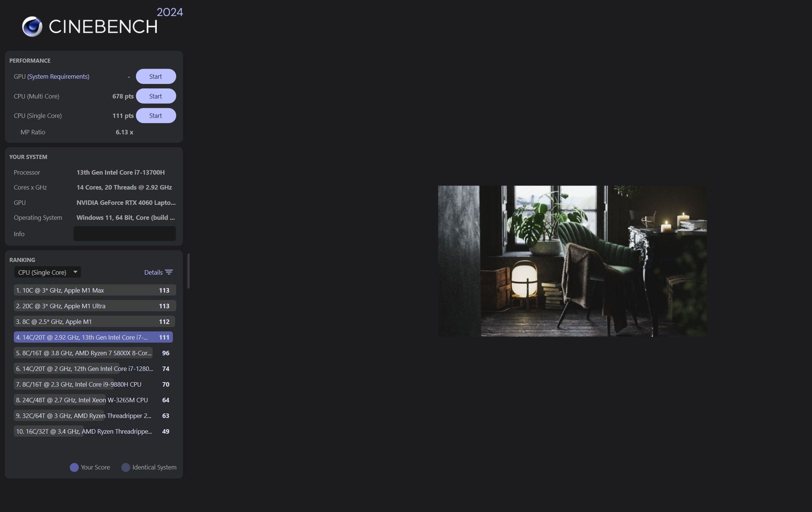The height and width of the screenshot is (512, 812).
Task: Click the 678 pts multi core score
Action: click(123, 96)
